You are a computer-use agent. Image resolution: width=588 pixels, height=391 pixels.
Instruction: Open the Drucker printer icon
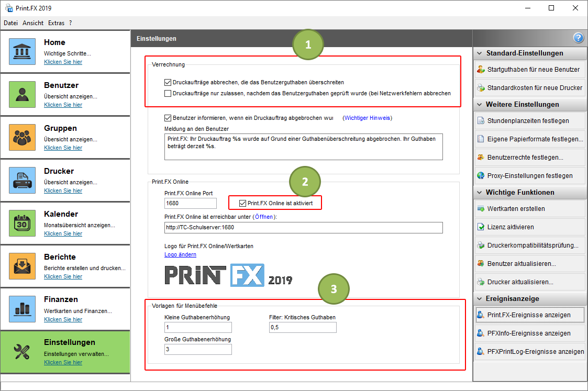click(22, 180)
